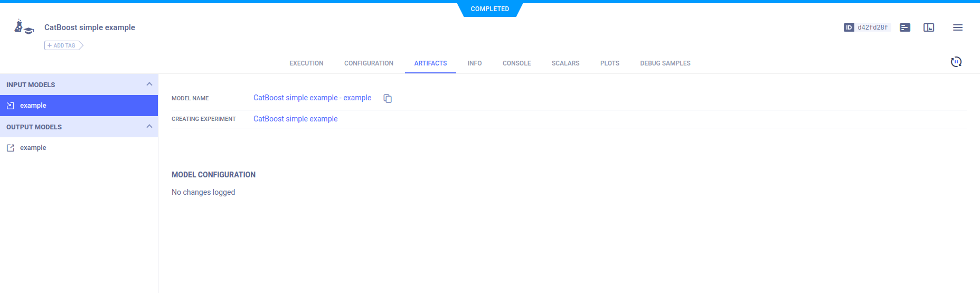Click the output model icon next to example
Screen dimensions: 980x293
point(11,148)
